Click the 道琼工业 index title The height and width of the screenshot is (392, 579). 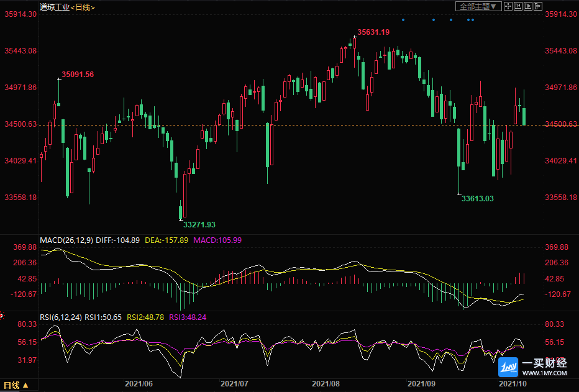[55, 7]
